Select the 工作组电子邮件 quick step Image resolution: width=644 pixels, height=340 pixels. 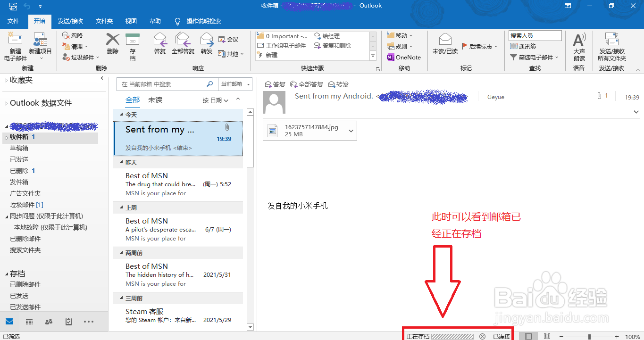pos(282,46)
